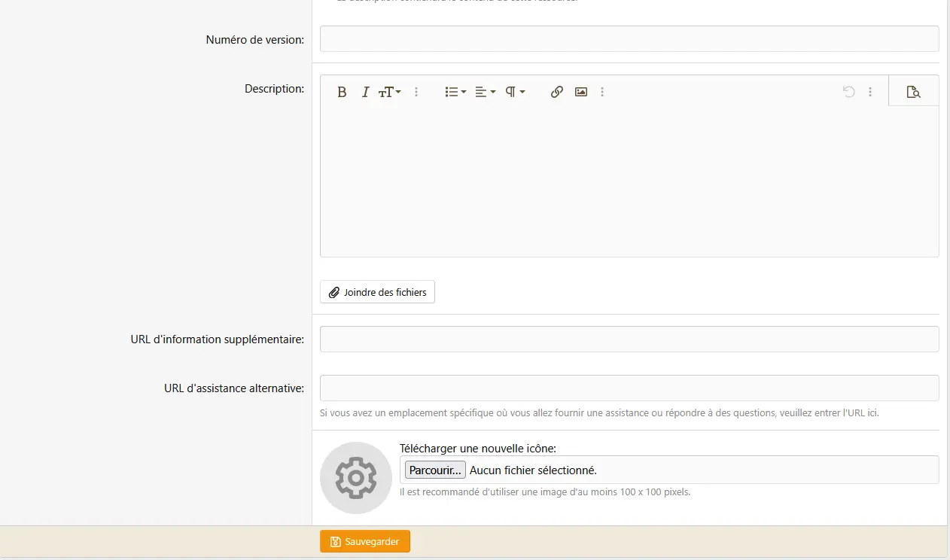Open the text alignment dropdown
Screen dimensions: 950x560
coord(485,92)
